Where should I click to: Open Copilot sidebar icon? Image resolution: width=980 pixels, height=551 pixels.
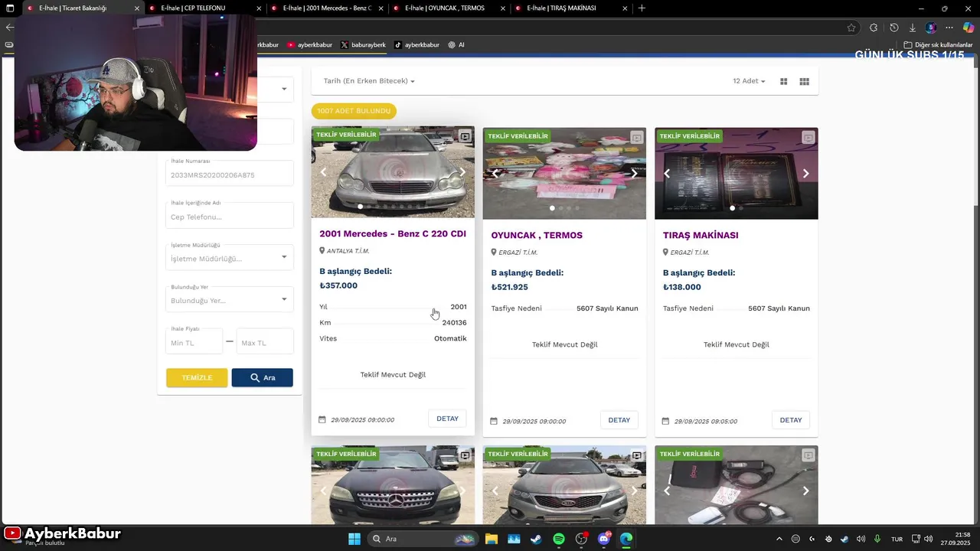coord(969,28)
